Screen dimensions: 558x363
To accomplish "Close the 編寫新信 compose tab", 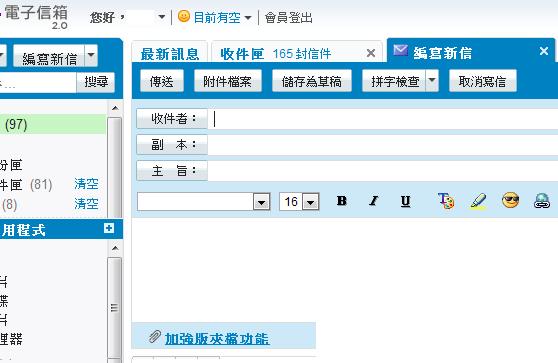I will [544, 51].
